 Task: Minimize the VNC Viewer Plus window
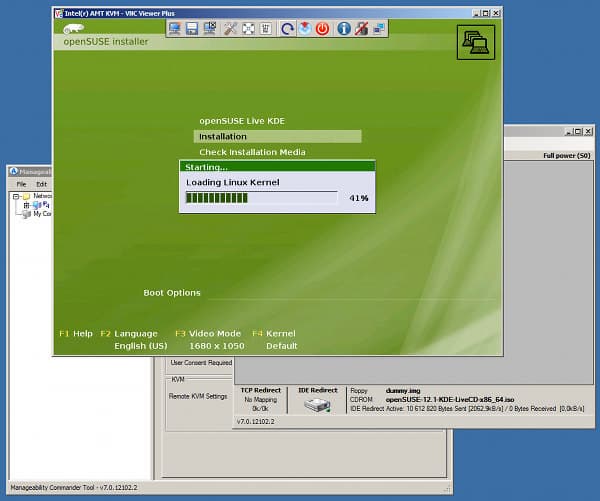(x=476, y=13)
